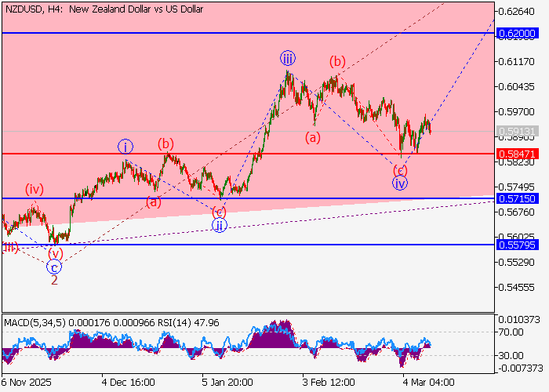The image size is (549, 392).
Task: Select the red wave 2 label
Action: 54,280
